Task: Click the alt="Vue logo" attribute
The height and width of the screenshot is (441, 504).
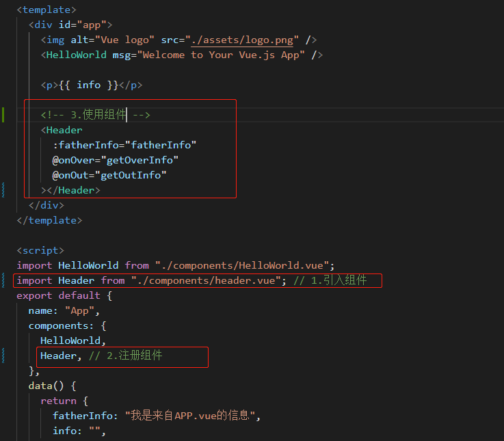Action: pos(113,40)
